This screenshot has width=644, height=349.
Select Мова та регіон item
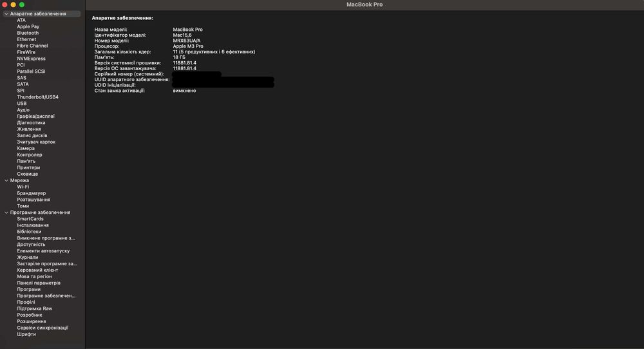click(35, 277)
